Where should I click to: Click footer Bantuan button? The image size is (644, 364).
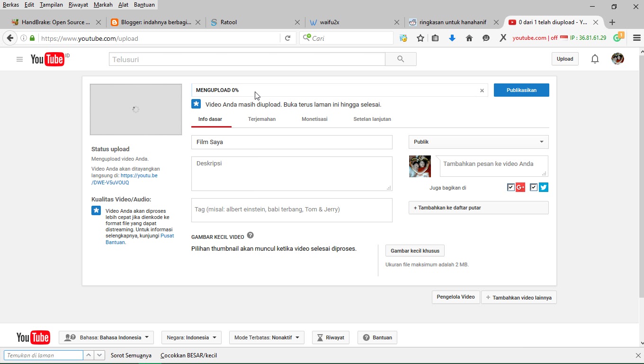pyautogui.click(x=377, y=337)
